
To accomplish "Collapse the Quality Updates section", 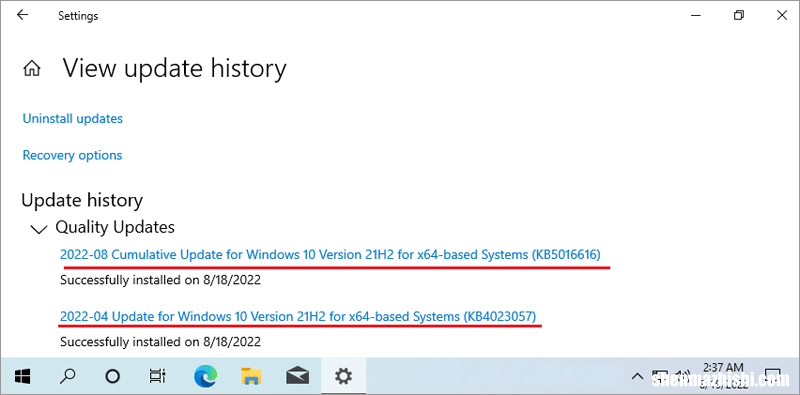I will click(39, 229).
